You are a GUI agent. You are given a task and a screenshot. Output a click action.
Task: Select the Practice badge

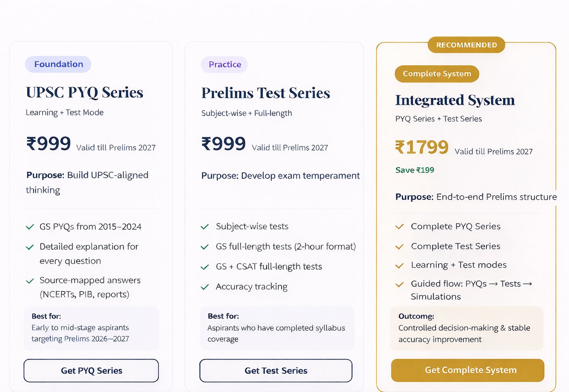224,65
